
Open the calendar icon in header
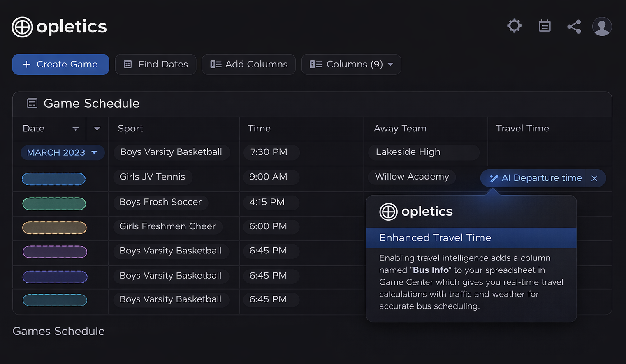pos(545,26)
